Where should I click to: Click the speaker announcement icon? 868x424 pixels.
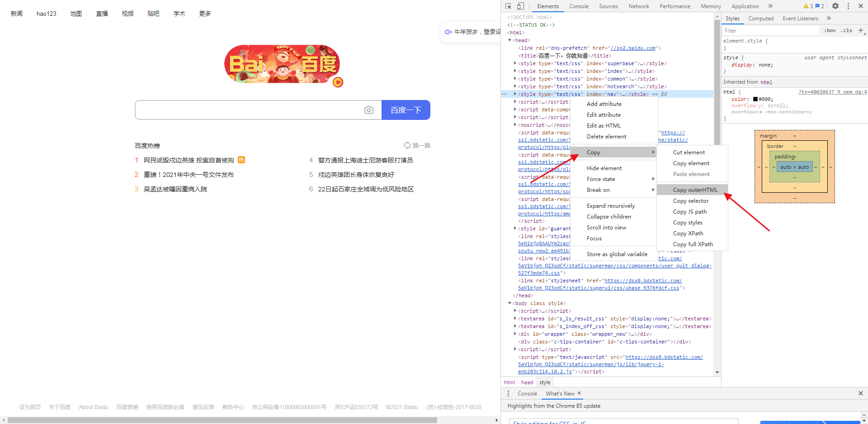tap(448, 32)
